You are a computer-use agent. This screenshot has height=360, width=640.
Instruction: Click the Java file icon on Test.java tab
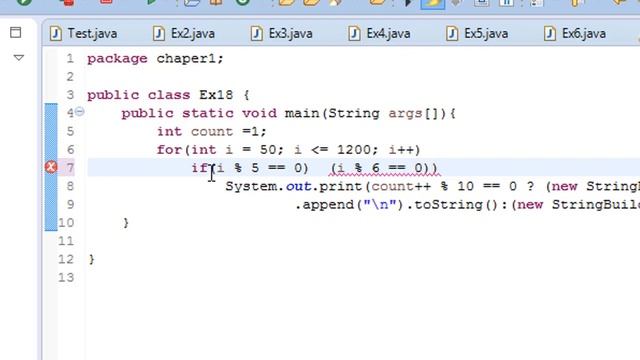(56, 33)
